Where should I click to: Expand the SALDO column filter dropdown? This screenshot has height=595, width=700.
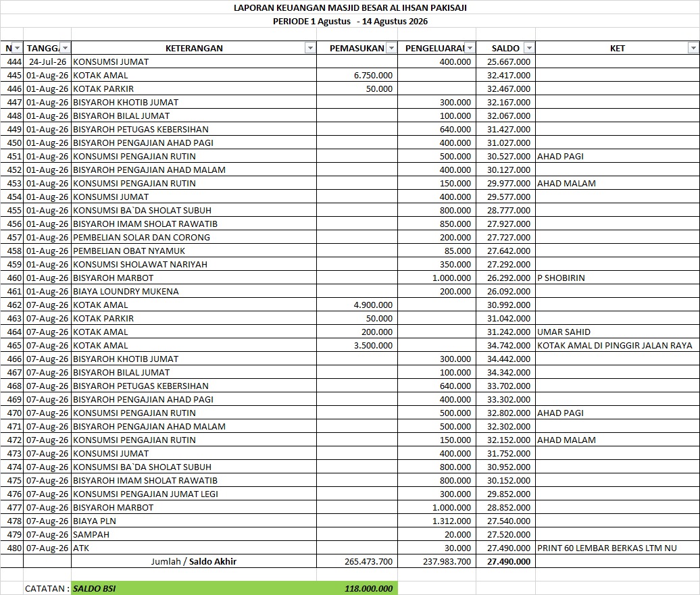(x=529, y=48)
